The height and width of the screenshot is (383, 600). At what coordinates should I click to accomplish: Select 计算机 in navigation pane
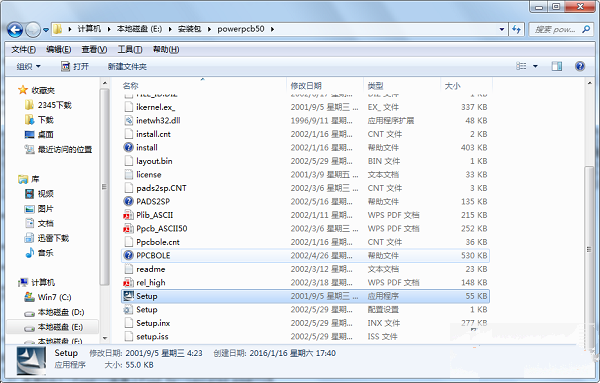43,282
